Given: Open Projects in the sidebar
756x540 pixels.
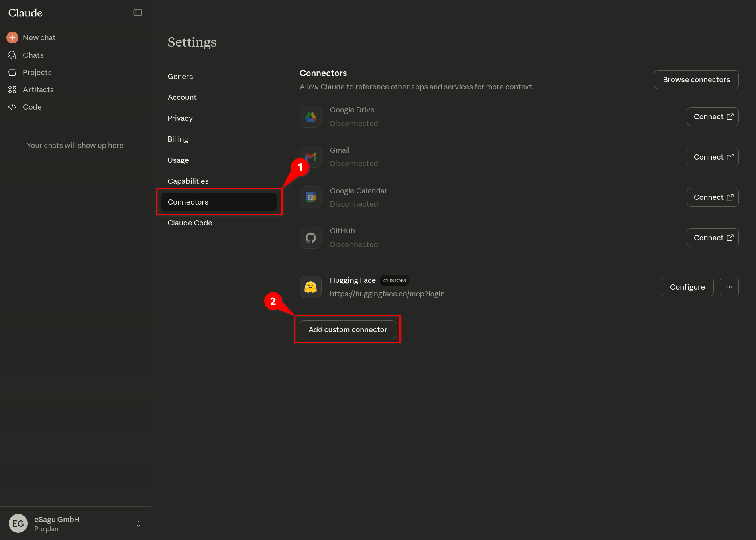Looking at the screenshot, I should pos(37,72).
